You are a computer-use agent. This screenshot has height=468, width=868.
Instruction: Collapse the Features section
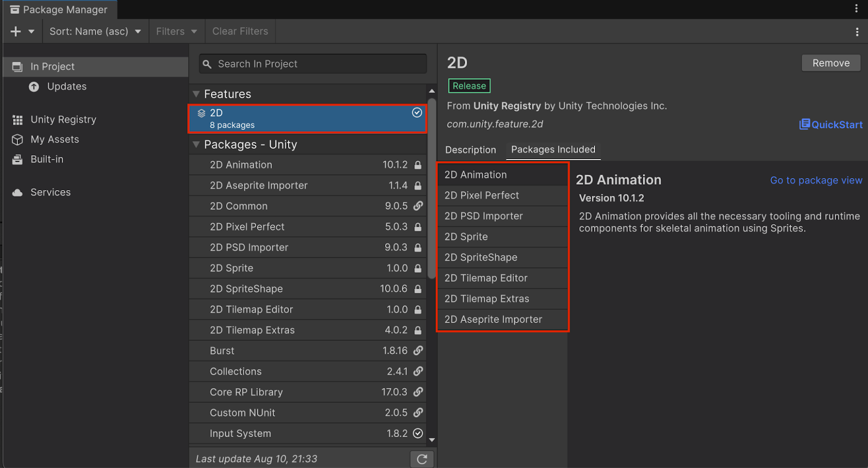[x=196, y=94]
